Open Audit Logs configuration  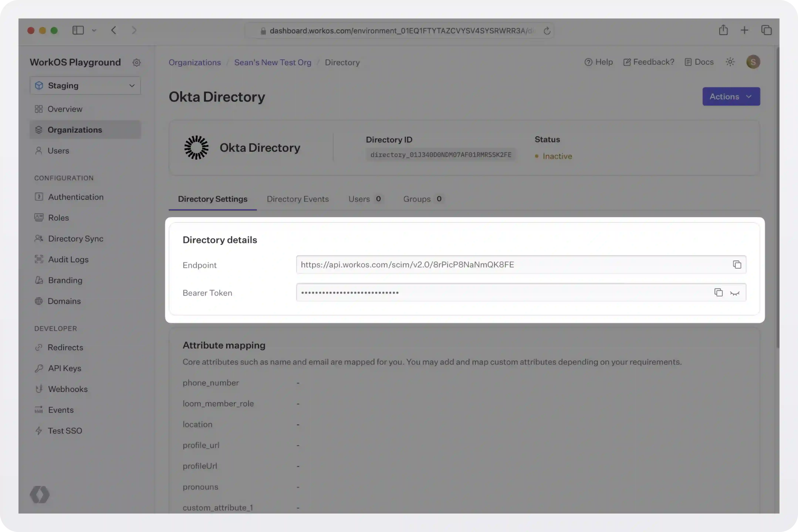pos(68,259)
